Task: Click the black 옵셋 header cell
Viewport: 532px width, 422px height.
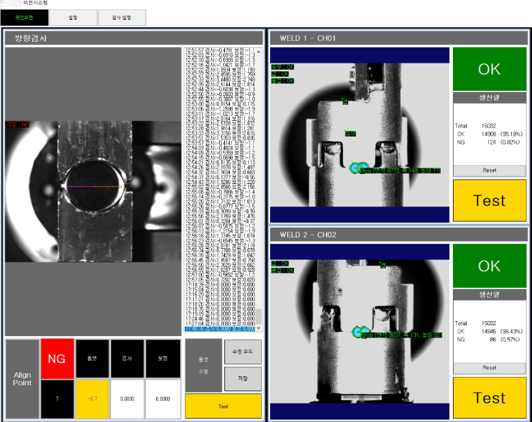Action: pyautogui.click(x=92, y=359)
